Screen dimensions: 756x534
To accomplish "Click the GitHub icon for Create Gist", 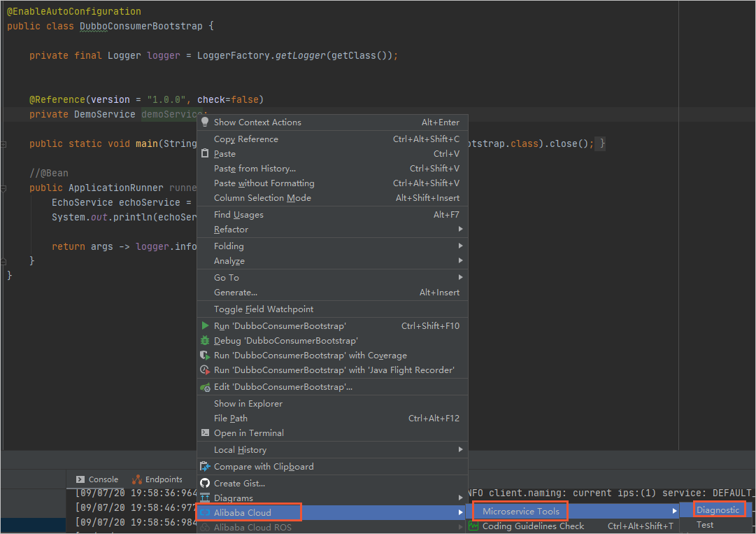I will (x=205, y=483).
